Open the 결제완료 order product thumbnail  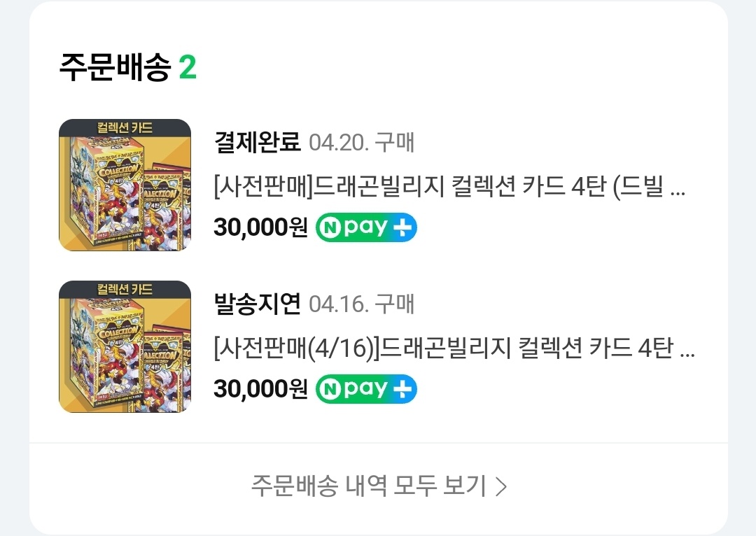pos(125,185)
